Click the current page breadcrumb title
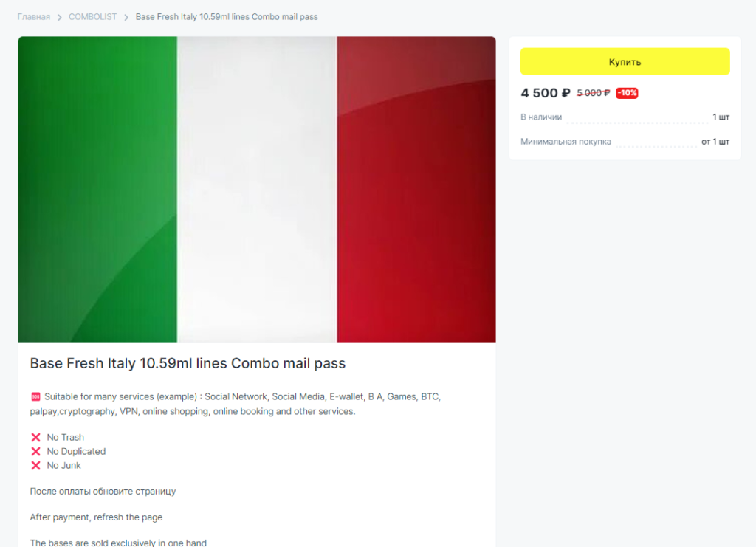Screen dimensions: 756x547 227,17
